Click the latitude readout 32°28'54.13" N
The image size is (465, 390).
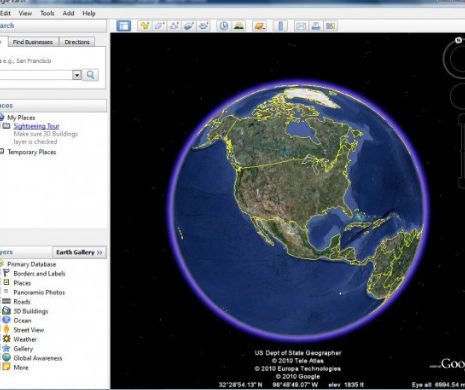click(240, 385)
